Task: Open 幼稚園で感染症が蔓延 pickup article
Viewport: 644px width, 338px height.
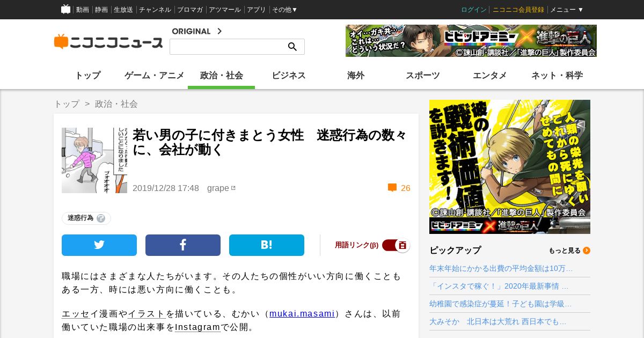Action: coord(500,304)
